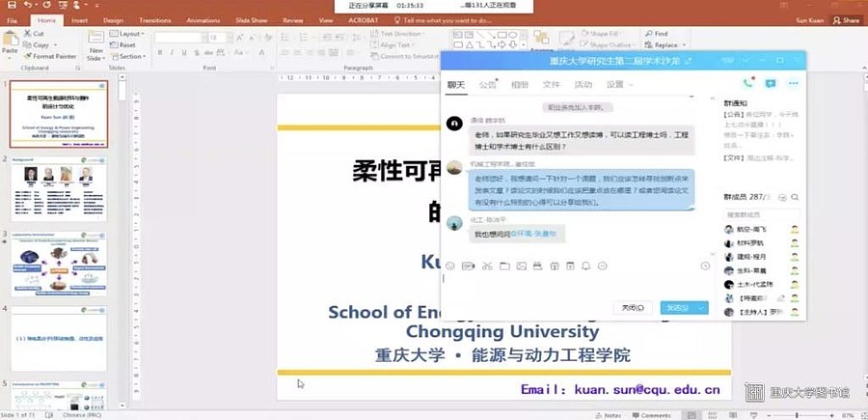The height and width of the screenshot is (420, 868).
Task: Switch to the Design ribbon tab
Action: 113,20
